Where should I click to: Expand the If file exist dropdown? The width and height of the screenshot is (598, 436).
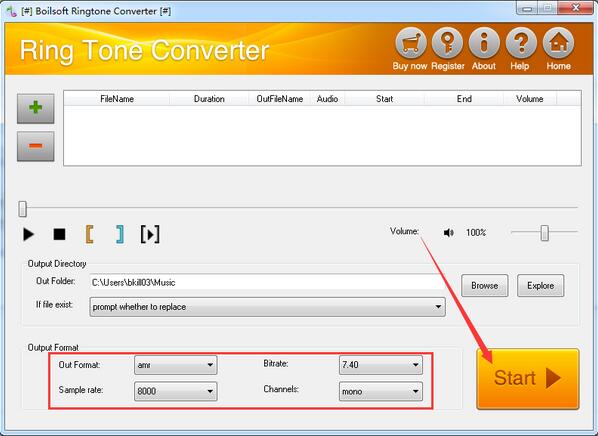[267, 307]
